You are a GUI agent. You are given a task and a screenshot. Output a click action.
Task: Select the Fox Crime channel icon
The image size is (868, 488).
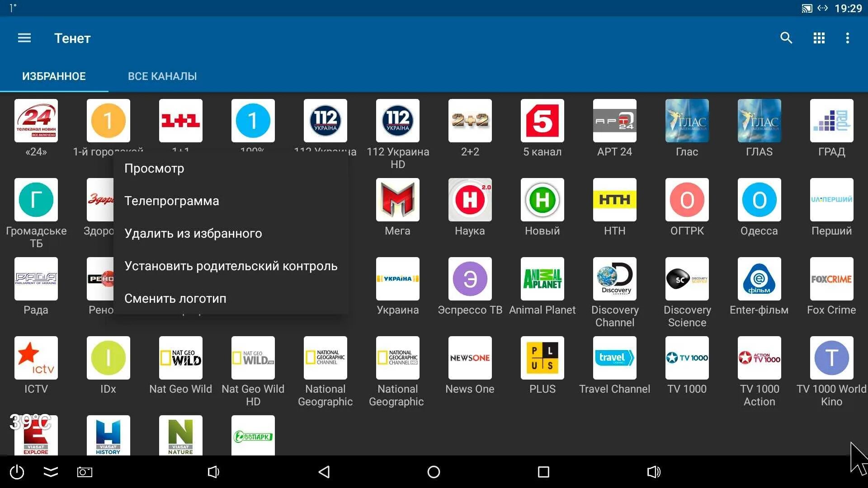point(831,279)
